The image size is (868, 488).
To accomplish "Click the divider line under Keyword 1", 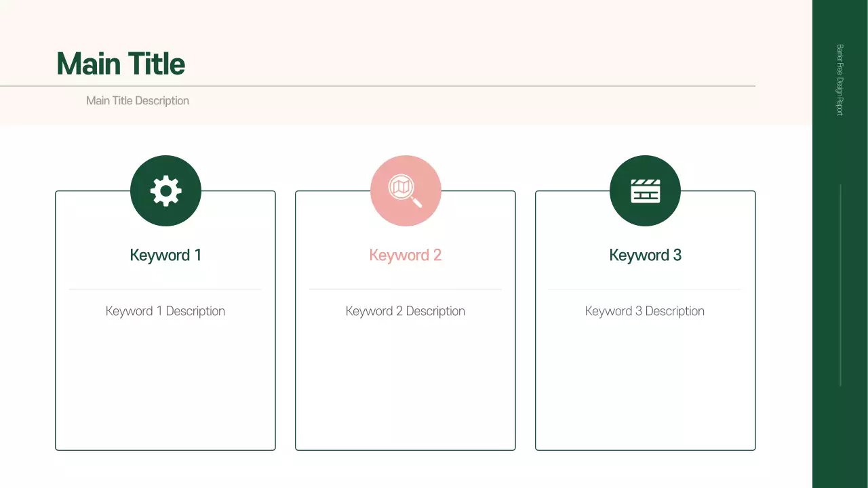I will click(165, 287).
